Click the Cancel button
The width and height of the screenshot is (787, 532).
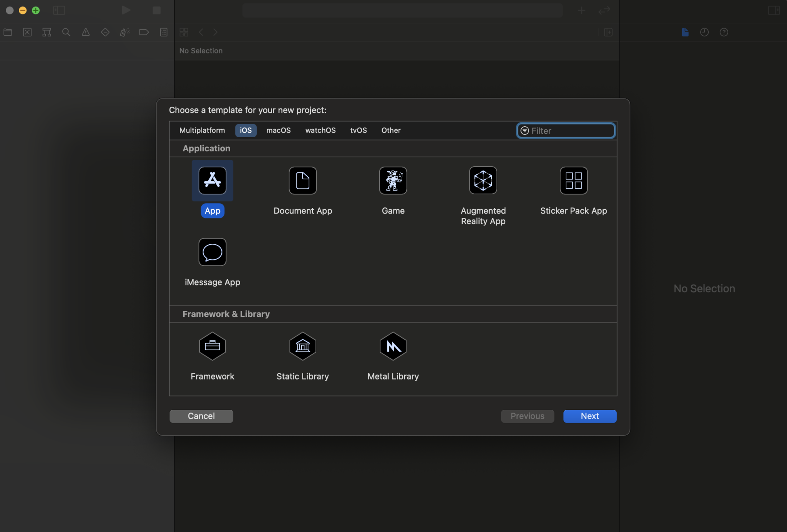[x=201, y=416]
